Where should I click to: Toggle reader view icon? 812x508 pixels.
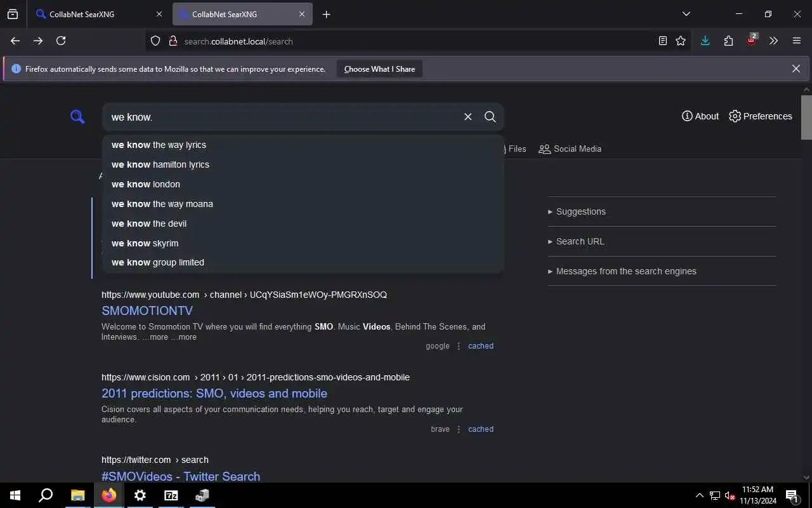[x=663, y=41]
